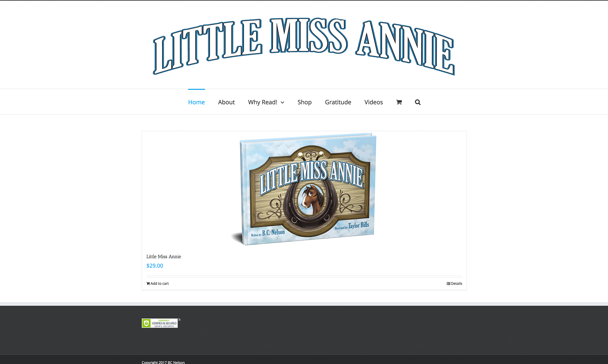Open the Gratitude page
The height and width of the screenshot is (364, 608).
pyautogui.click(x=338, y=102)
